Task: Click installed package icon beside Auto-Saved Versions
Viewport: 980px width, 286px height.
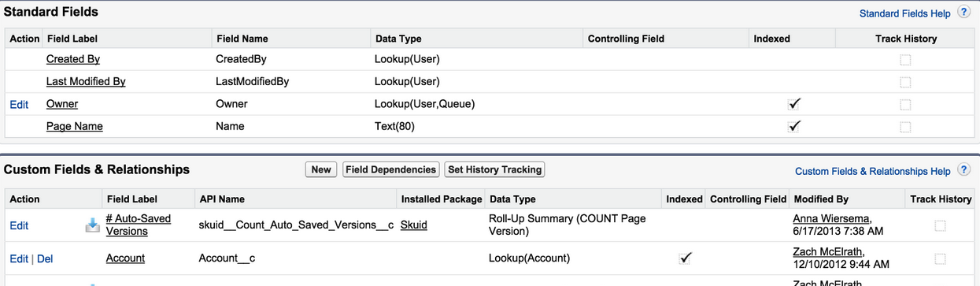Action: [93, 225]
